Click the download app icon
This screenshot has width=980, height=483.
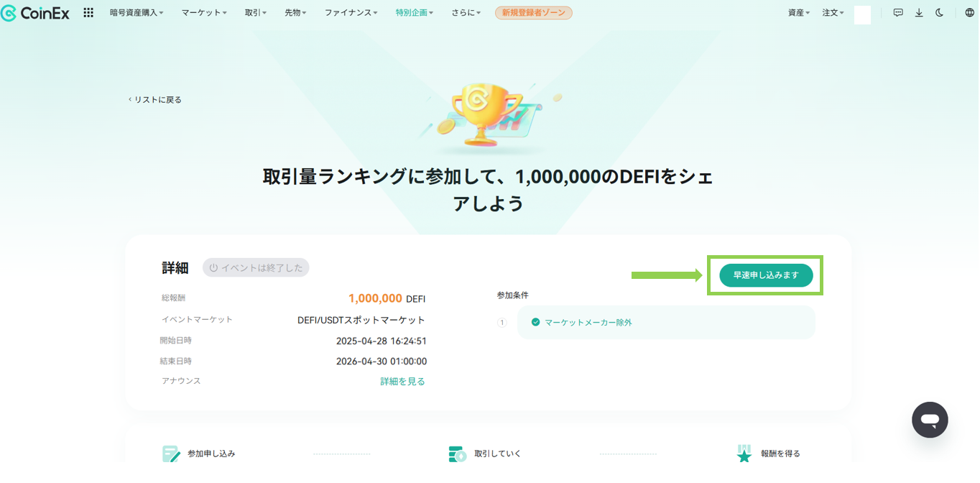(919, 13)
